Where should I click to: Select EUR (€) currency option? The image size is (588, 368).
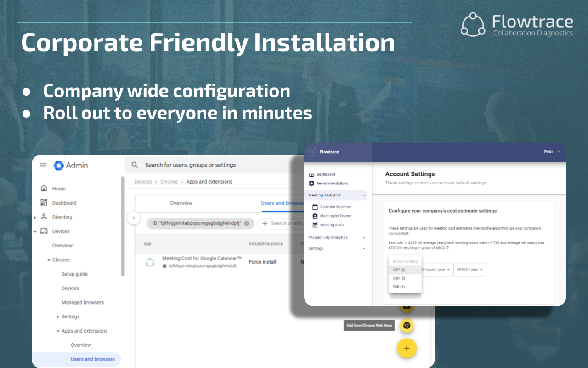click(x=405, y=287)
